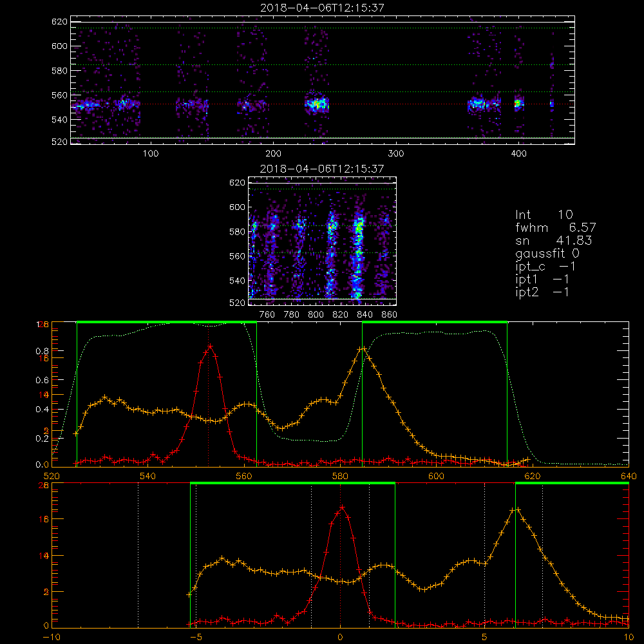644x644 pixels.
Task: Click x-axis label 620 on profile plot
Action: click(533, 476)
